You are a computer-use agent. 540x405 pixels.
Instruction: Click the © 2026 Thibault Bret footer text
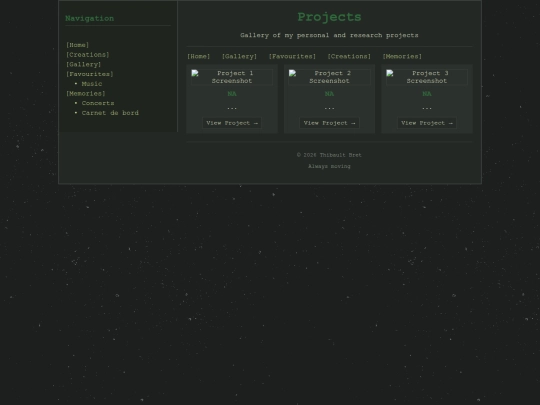pos(329,155)
